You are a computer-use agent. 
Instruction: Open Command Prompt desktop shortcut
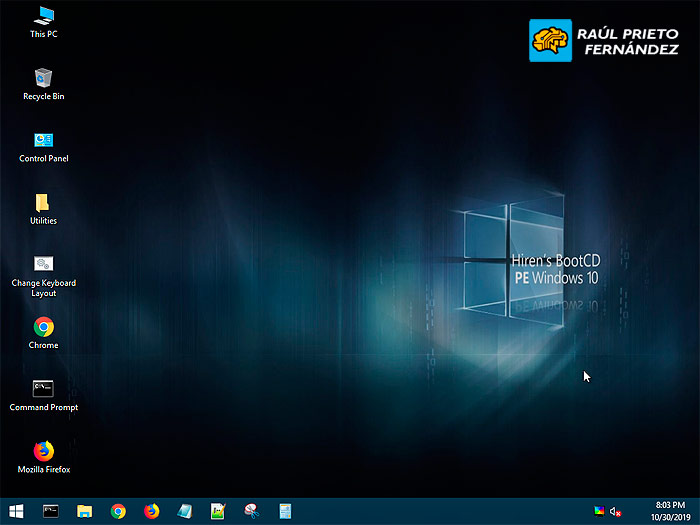[x=44, y=389]
